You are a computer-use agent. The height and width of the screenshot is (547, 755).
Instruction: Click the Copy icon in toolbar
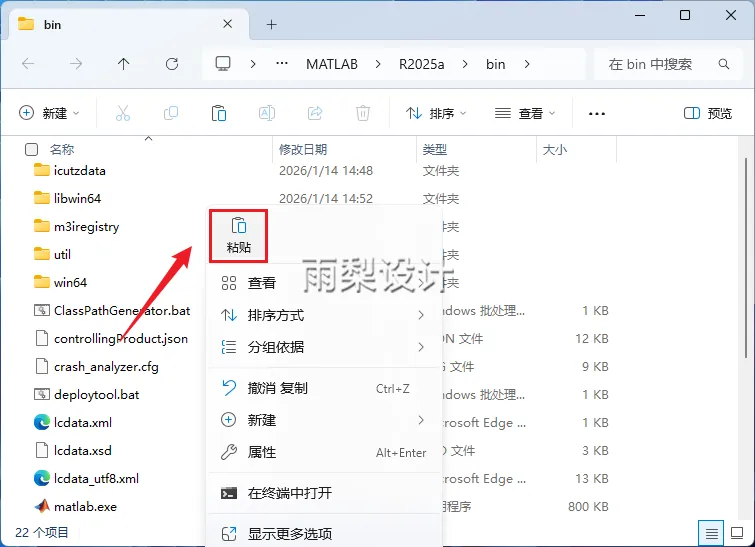tap(171, 114)
